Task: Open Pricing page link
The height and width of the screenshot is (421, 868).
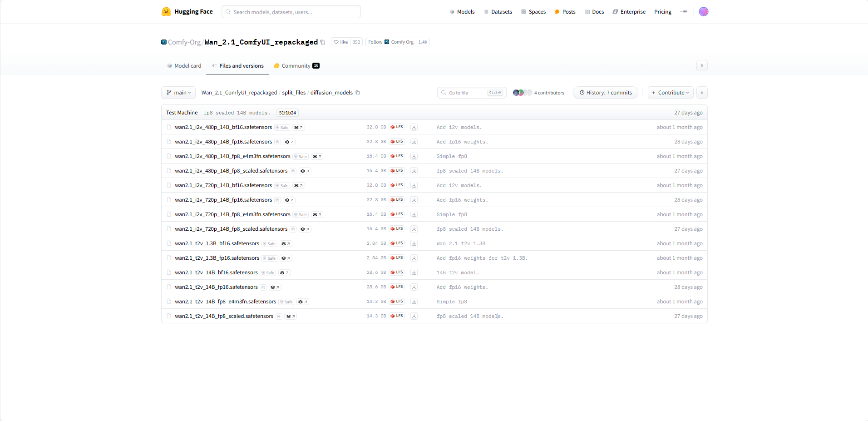Action: 663,12
